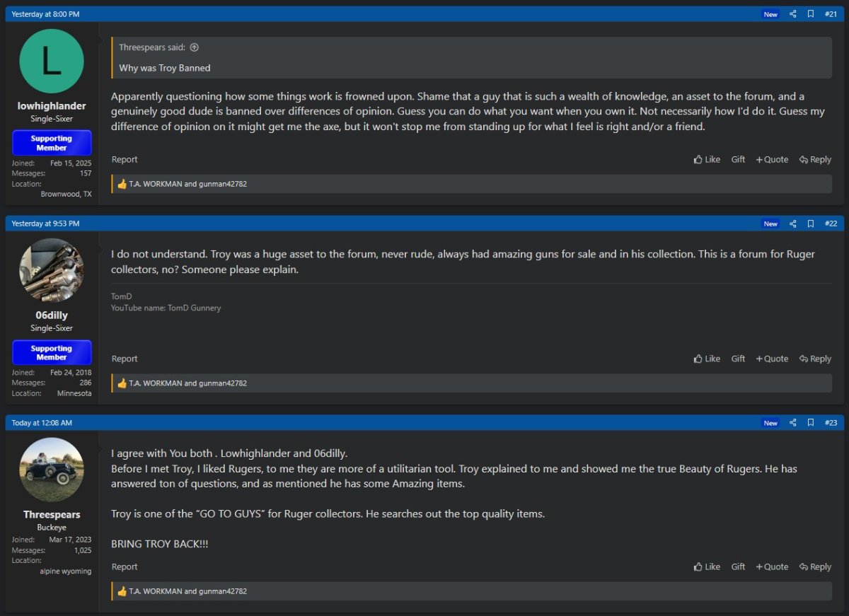Open 06dilly's avatar picture
The height and width of the screenshot is (616, 849).
tap(52, 270)
